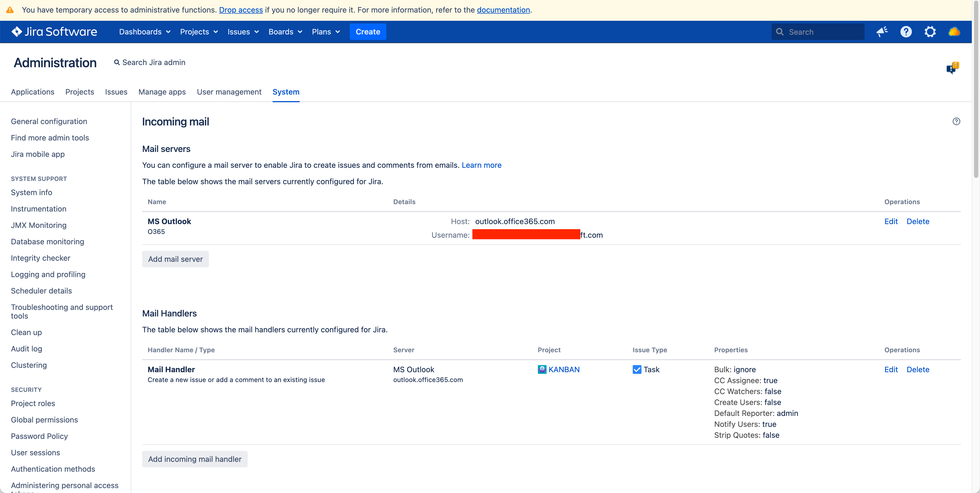Open Audit log in the sidebar
This screenshot has width=980, height=493.
[x=26, y=348]
